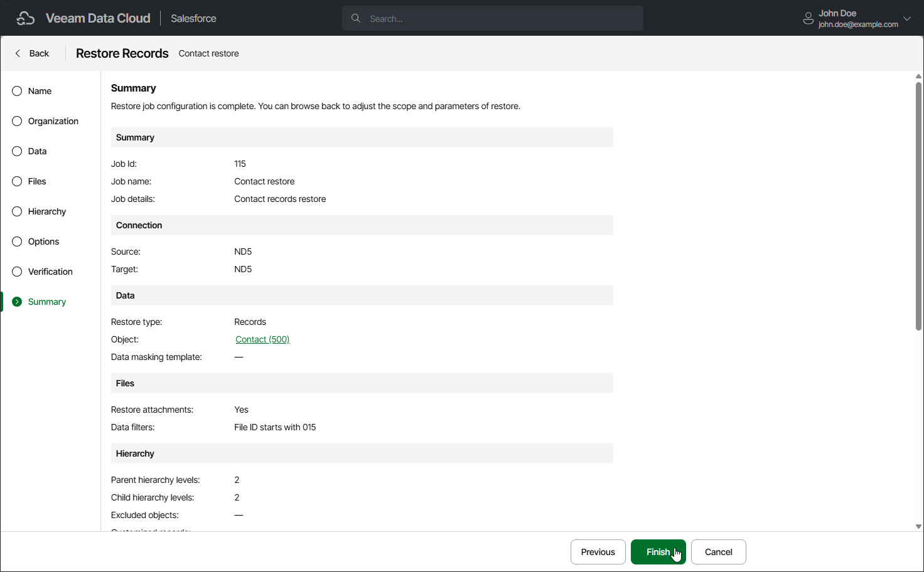Click the Back arrow icon
This screenshot has height=572, width=924.
click(x=18, y=53)
